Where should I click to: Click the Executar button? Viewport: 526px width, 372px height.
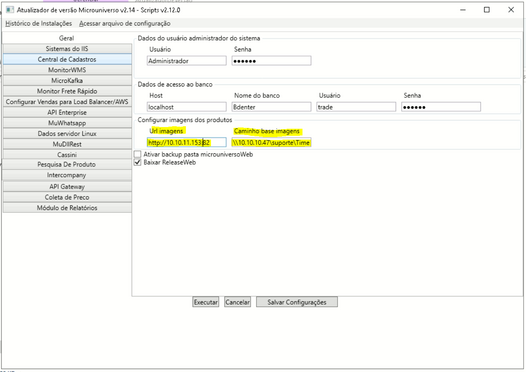click(x=206, y=302)
